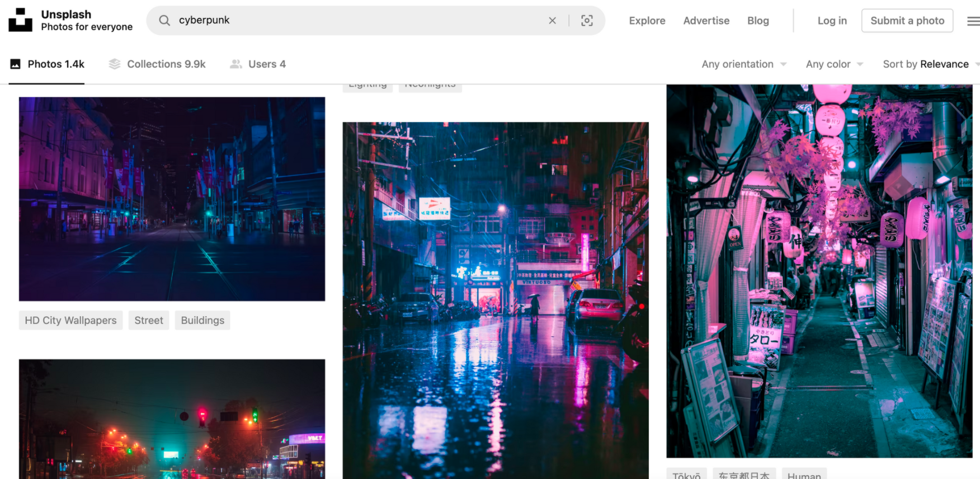Expand the Any color filter
980x479 pixels.
tap(834, 64)
